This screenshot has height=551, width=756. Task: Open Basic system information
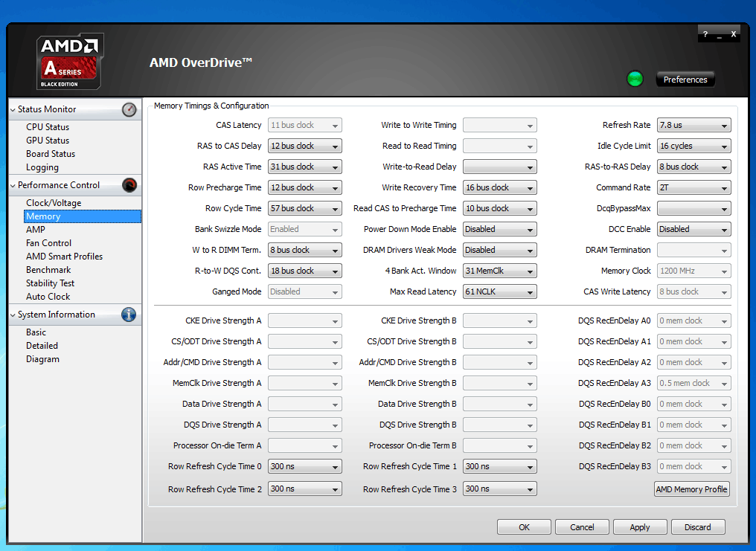click(36, 332)
